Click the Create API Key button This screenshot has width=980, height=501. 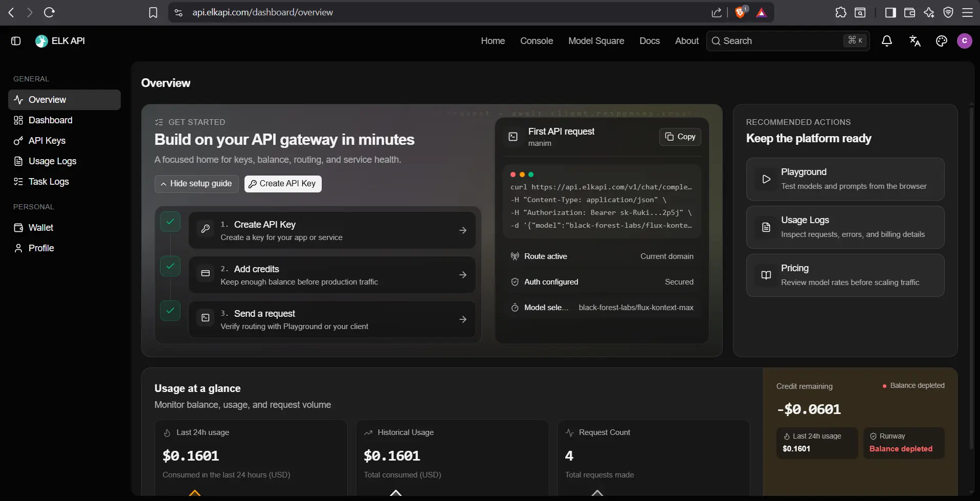click(x=283, y=184)
